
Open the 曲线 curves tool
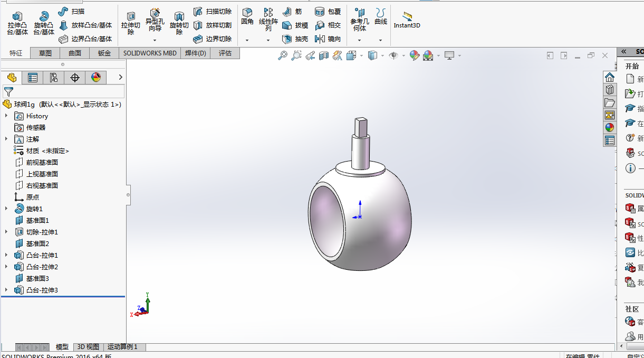click(x=381, y=17)
